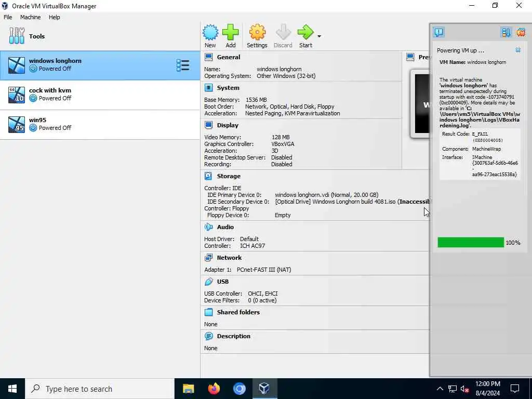Click the General section monitor icon
The image size is (532, 399).
click(208, 57)
